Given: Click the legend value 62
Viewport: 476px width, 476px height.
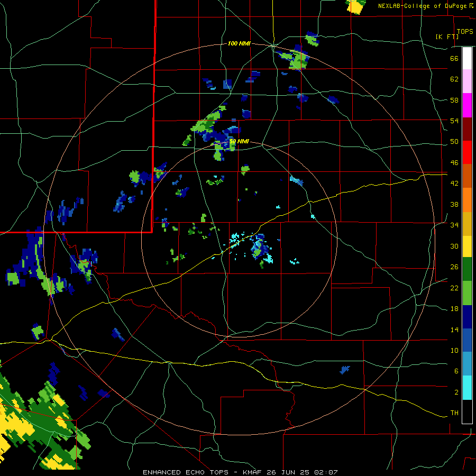Looking at the screenshot, I should point(454,79).
